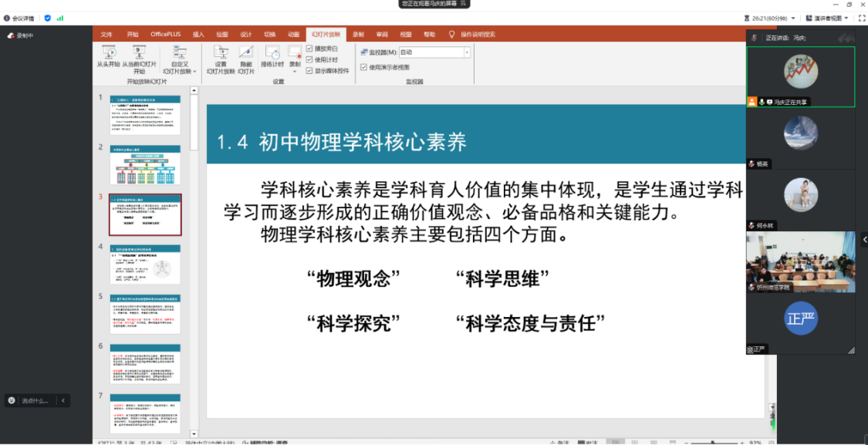Click the 隐藏幻灯片 icon

pyautogui.click(x=245, y=52)
